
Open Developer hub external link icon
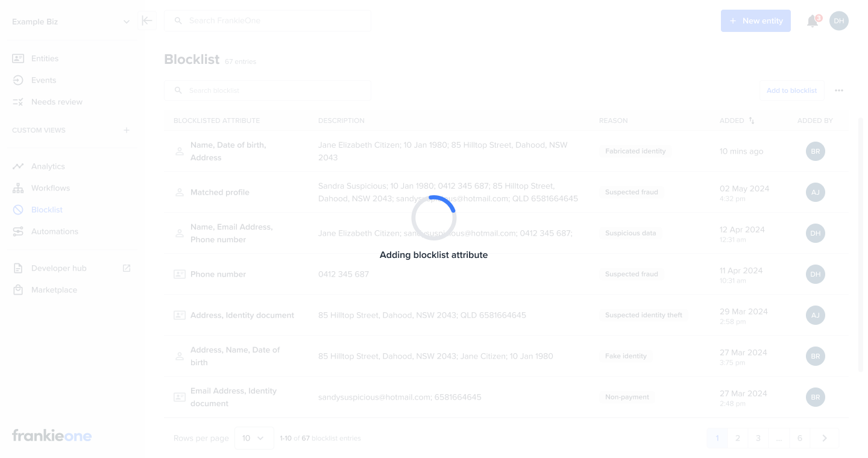coord(127,268)
